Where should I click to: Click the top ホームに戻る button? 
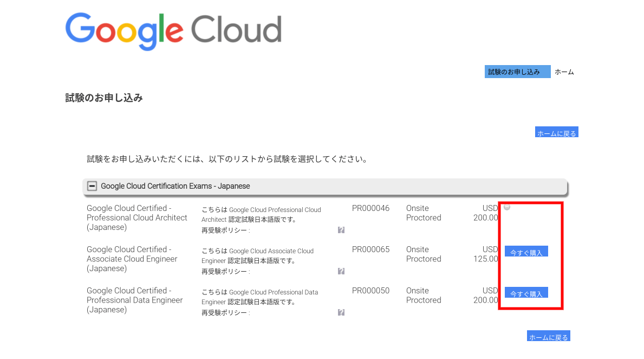556,132
